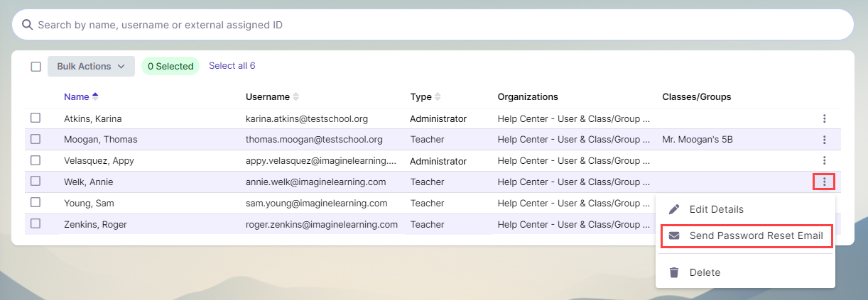Image resolution: width=868 pixels, height=300 pixels.
Task: Sort by the Username column arrows
Action: tap(296, 96)
